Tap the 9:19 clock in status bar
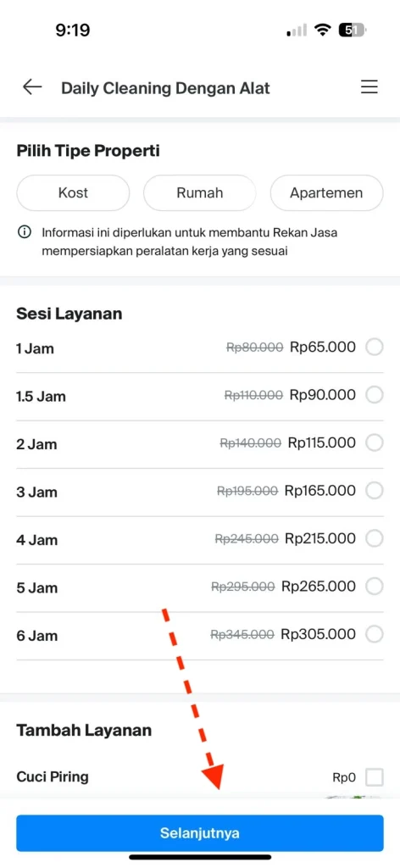400x868 pixels. coord(73,30)
